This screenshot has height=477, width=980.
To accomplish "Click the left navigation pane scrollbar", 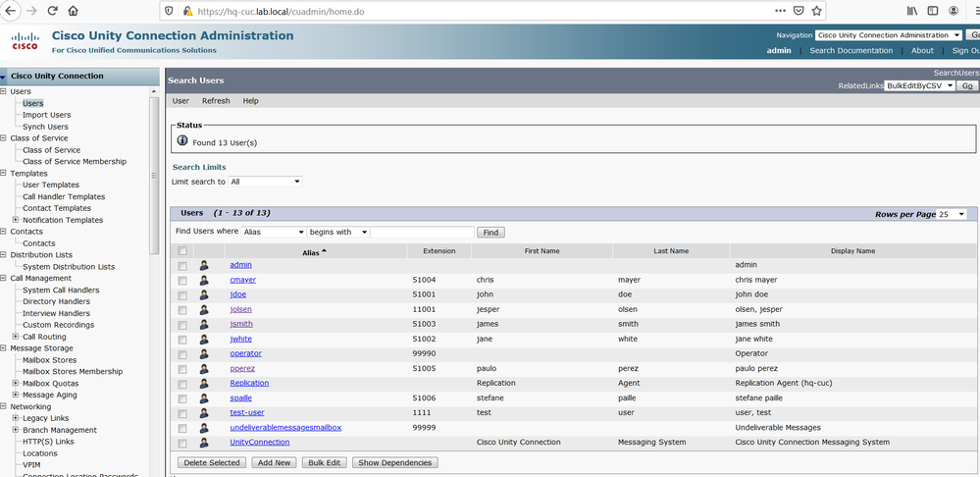I will pos(154,175).
